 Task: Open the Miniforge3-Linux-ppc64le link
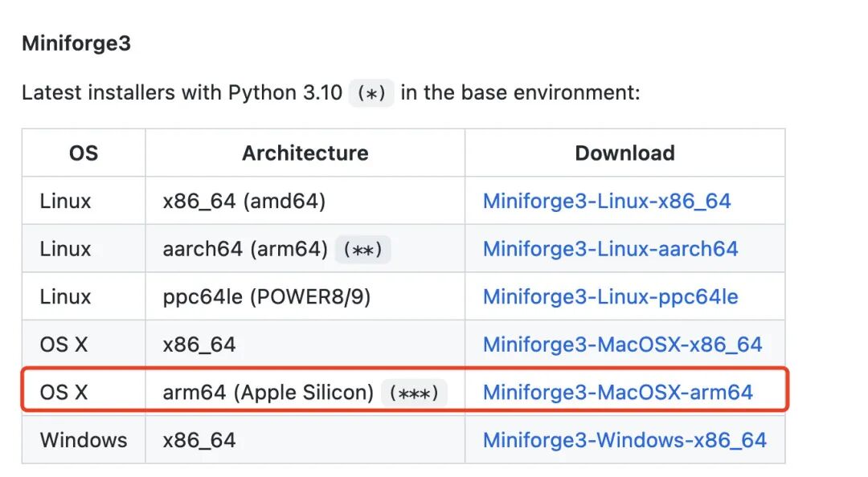tap(609, 296)
